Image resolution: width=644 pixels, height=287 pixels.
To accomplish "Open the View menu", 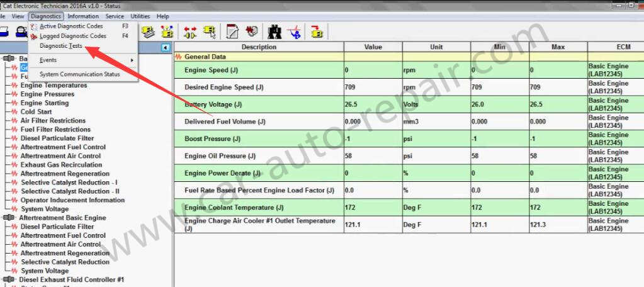I will [18, 16].
